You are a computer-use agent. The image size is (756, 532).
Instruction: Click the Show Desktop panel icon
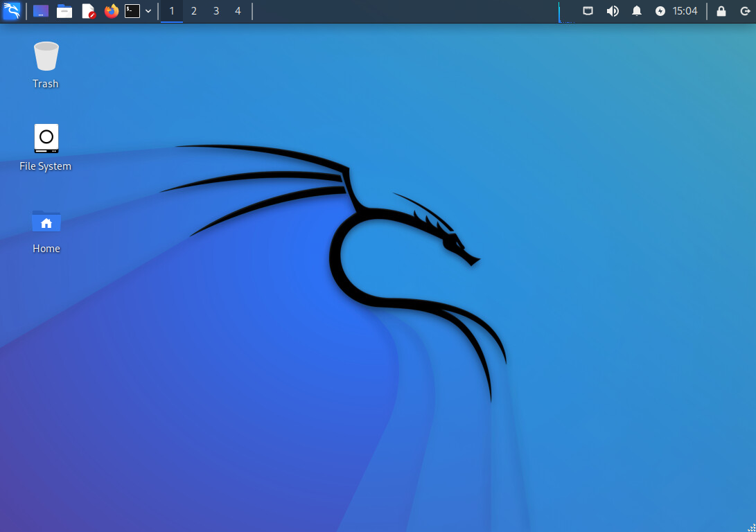pos(40,10)
